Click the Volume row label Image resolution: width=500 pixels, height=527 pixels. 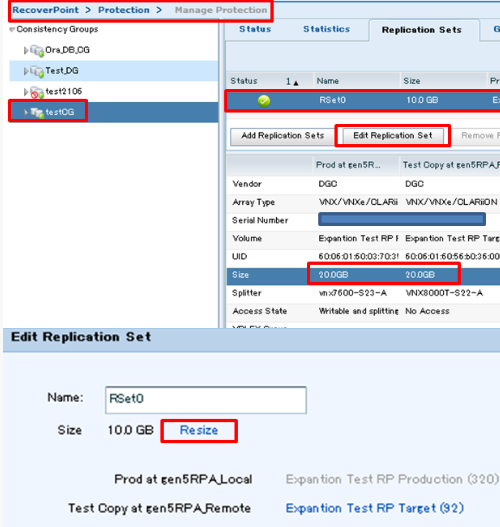click(x=247, y=239)
